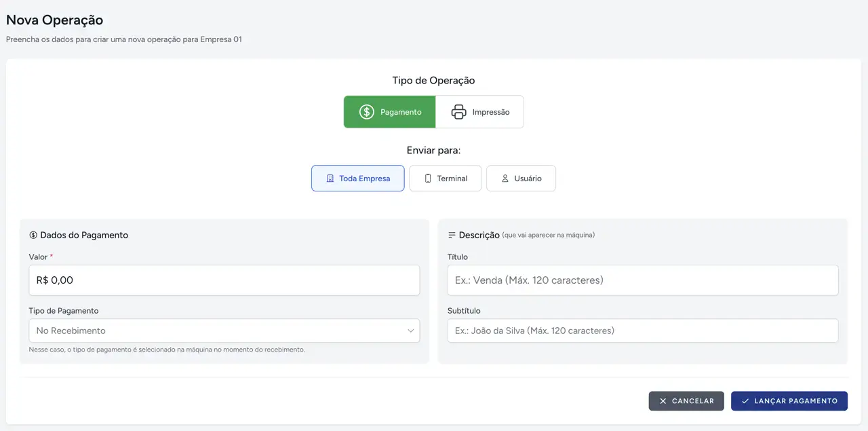This screenshot has height=431, width=868.
Task: Click the building icon in Toda Empresa
Action: point(330,179)
